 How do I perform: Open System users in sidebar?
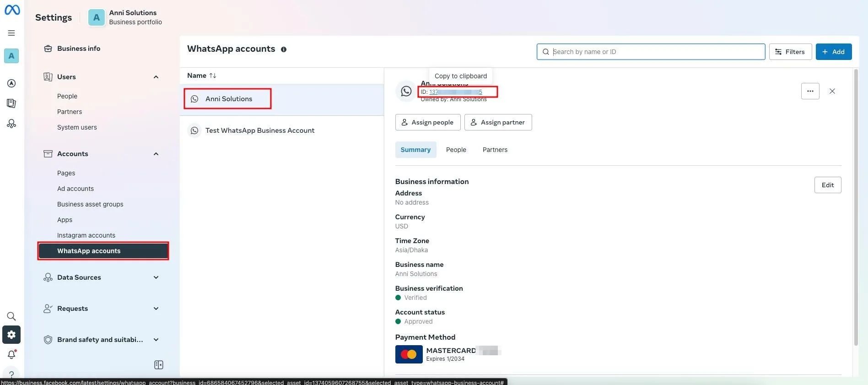pos(77,127)
